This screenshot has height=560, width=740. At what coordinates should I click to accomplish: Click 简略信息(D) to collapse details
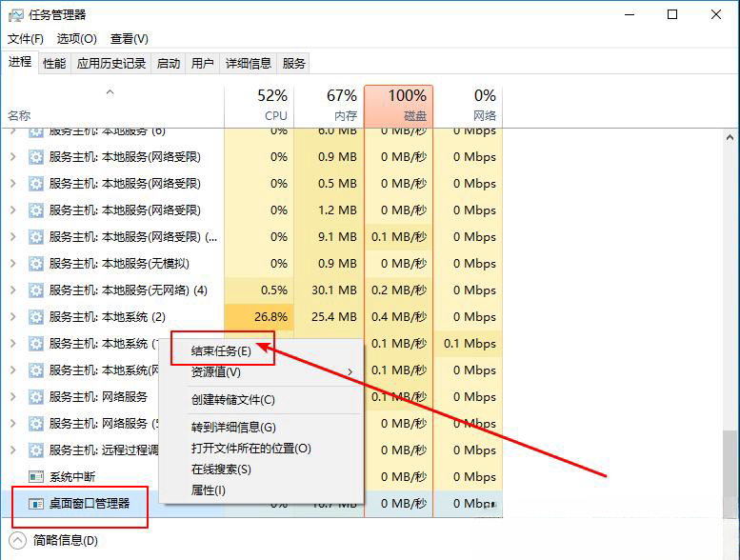65,540
